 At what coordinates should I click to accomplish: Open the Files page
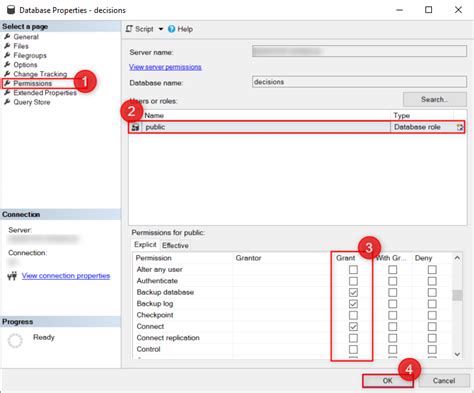click(21, 46)
